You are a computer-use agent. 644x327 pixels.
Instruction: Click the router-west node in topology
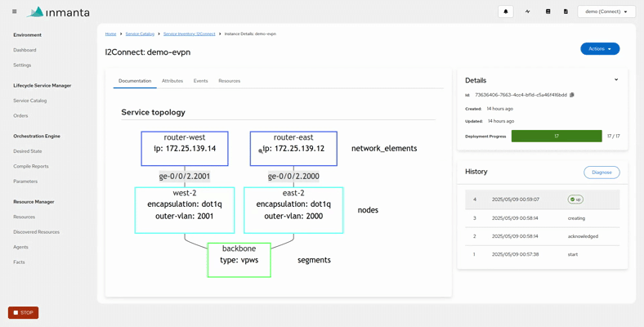(185, 149)
